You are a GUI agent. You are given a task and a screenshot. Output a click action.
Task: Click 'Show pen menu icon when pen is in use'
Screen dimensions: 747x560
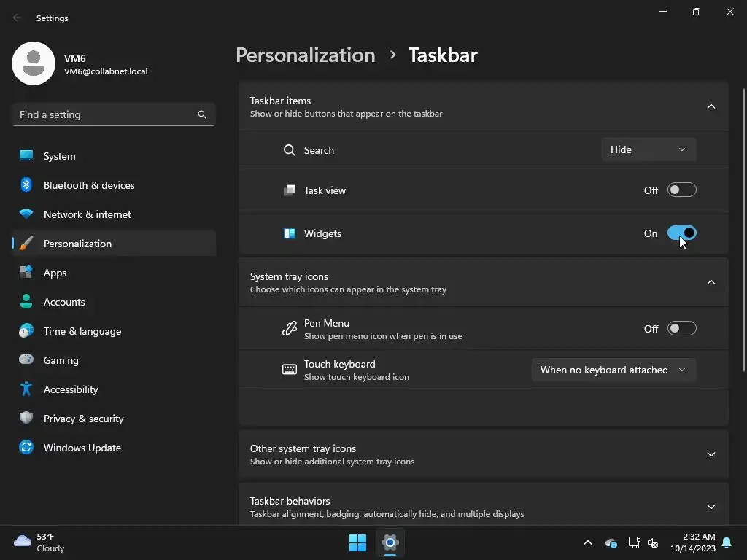[x=383, y=336]
